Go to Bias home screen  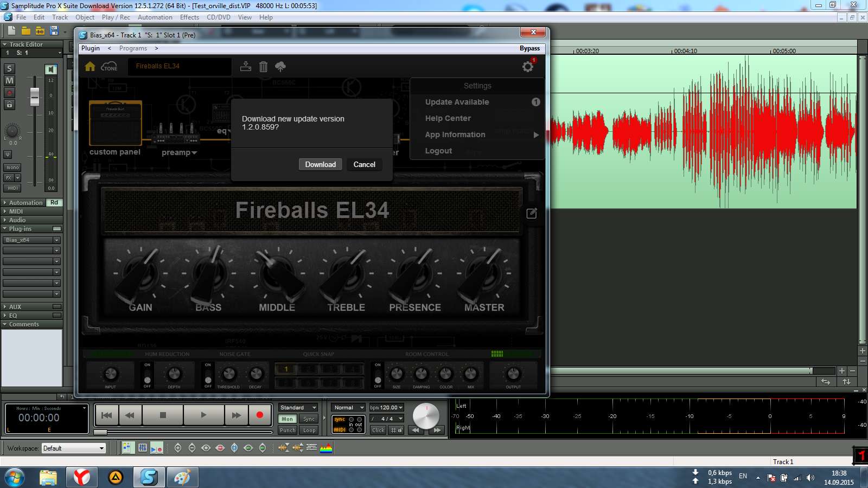pyautogui.click(x=90, y=66)
